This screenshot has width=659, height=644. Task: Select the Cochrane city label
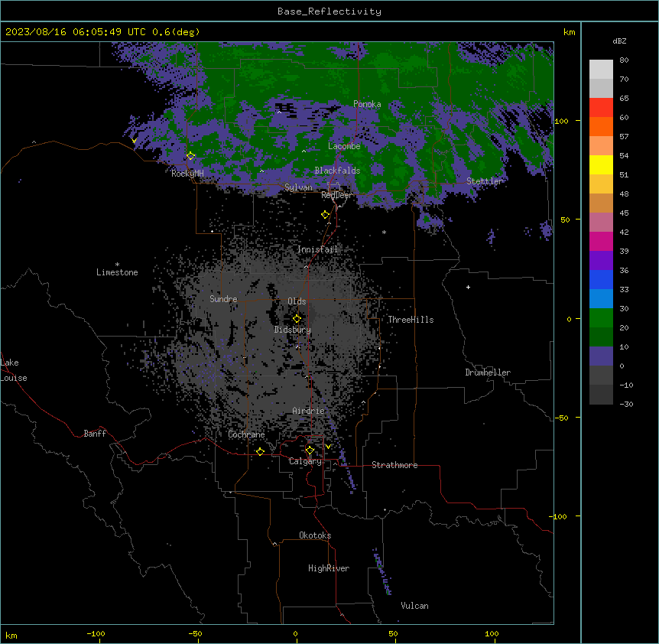(246, 434)
